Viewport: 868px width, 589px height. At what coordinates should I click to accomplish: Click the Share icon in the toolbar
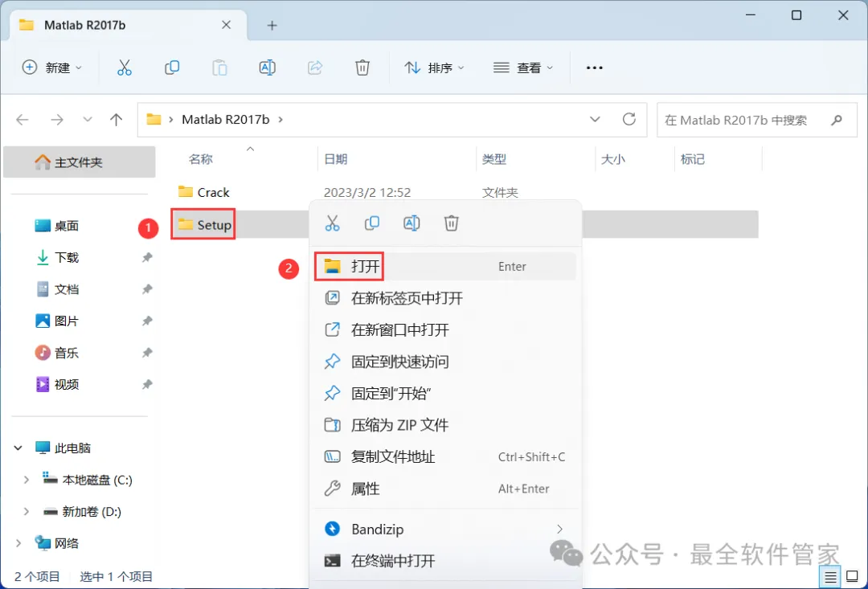(314, 67)
